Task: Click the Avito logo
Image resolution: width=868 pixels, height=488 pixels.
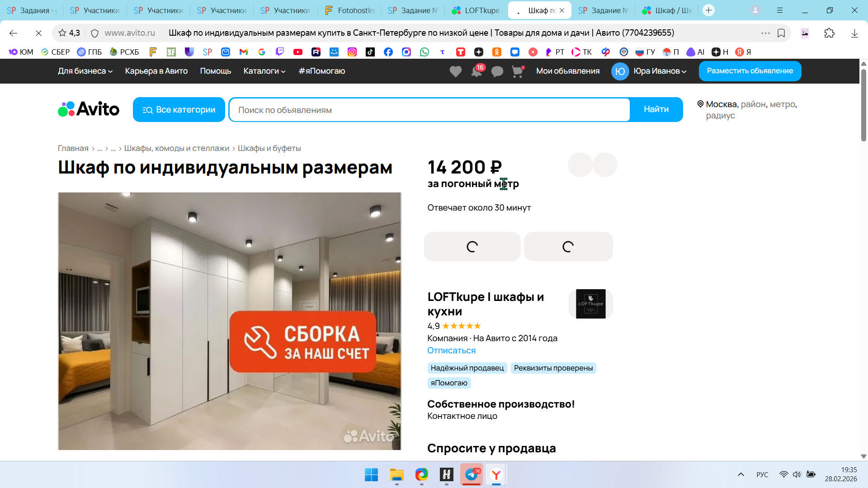Action: (89, 109)
